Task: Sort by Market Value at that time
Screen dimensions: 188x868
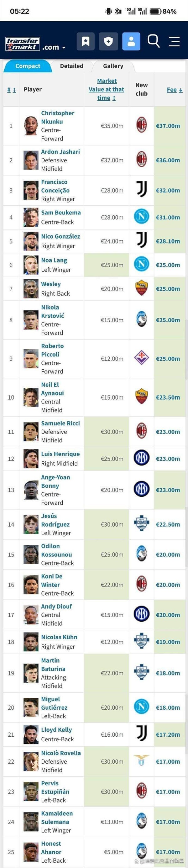Action: pos(106,89)
